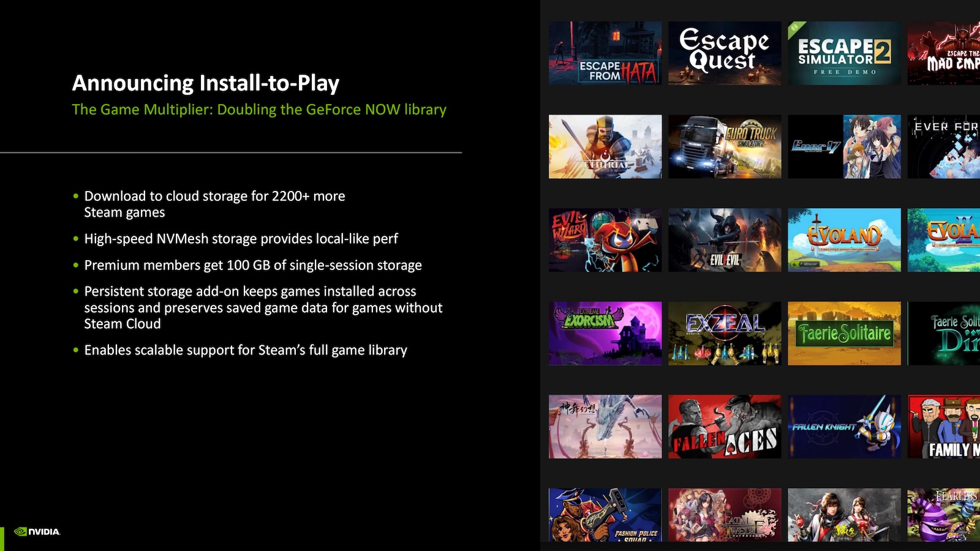Select the Euro Truck Simulator 2 artwork
The width and height of the screenshot is (980, 551).
[x=724, y=146]
